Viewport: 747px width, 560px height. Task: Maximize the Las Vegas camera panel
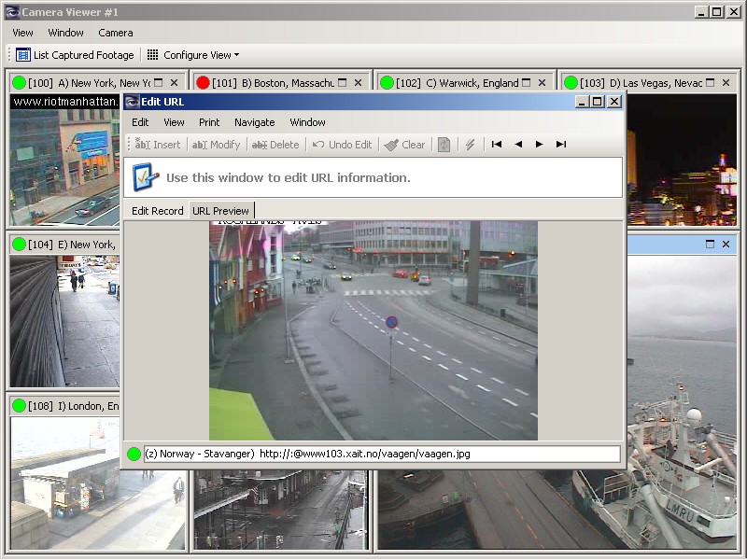[711, 83]
